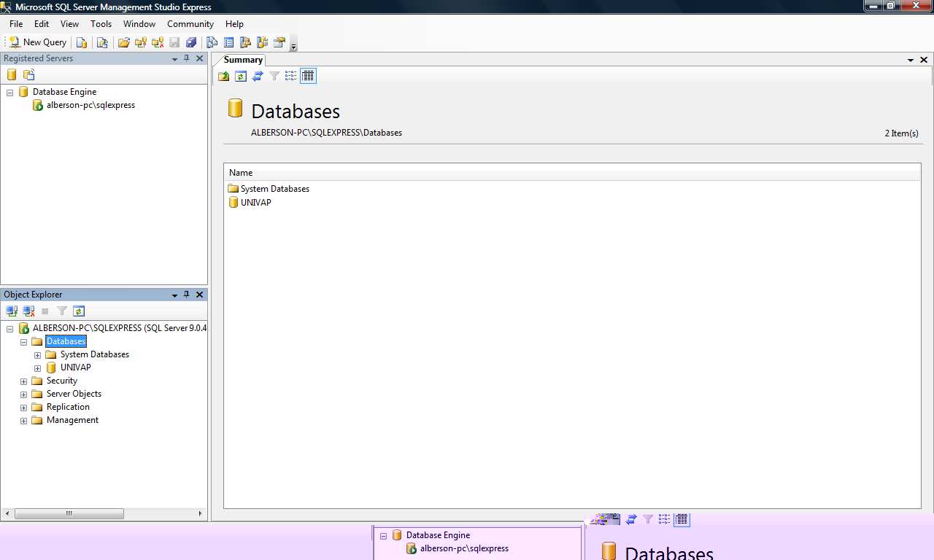Click the New Query toolbar button
Viewport: 934px width, 560px height.
pyautogui.click(x=38, y=42)
